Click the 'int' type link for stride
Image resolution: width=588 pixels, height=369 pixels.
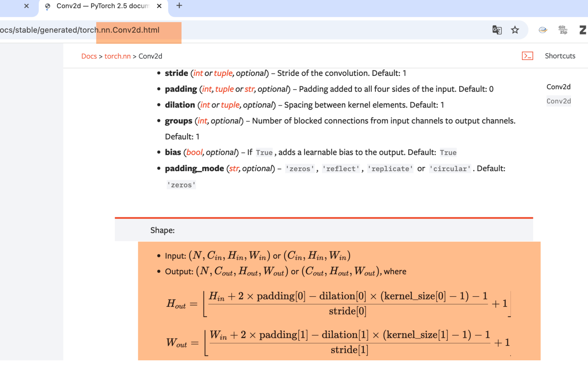pos(198,73)
